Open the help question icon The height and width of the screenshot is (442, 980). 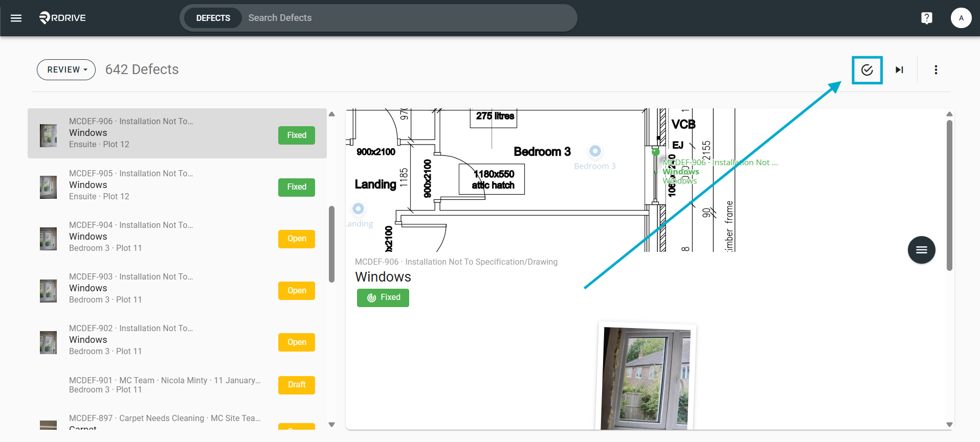pos(926,18)
